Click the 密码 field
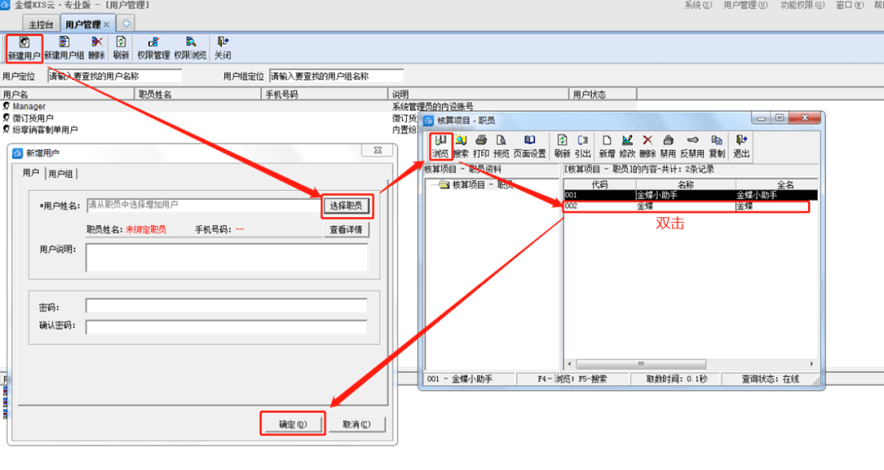This screenshot has width=884, height=470. click(227, 306)
